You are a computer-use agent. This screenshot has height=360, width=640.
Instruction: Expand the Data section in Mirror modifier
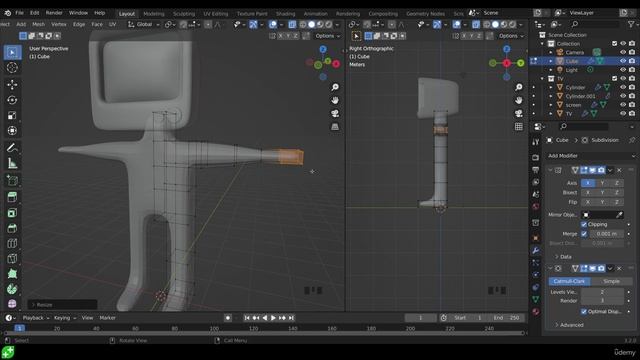tap(563, 257)
